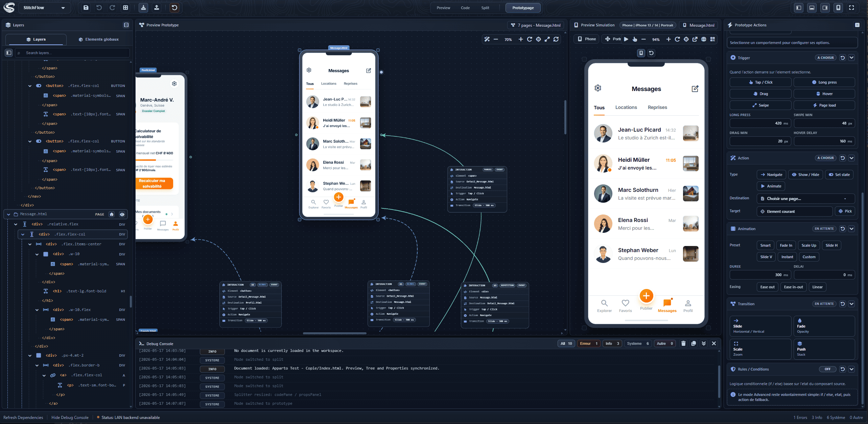Screen dimensions: 868x424
Task: Collapse the Transition section chevron
Action: 851,304
